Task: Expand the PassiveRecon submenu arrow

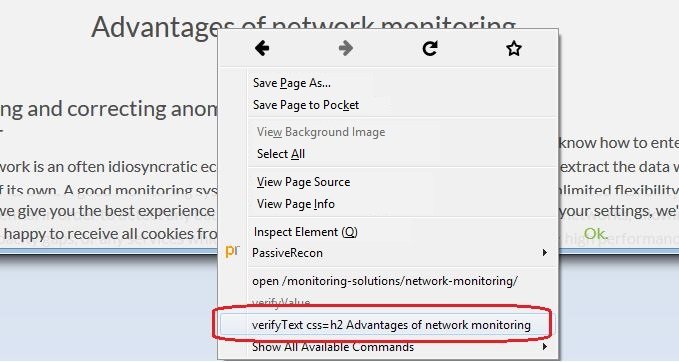Action: 544,252
